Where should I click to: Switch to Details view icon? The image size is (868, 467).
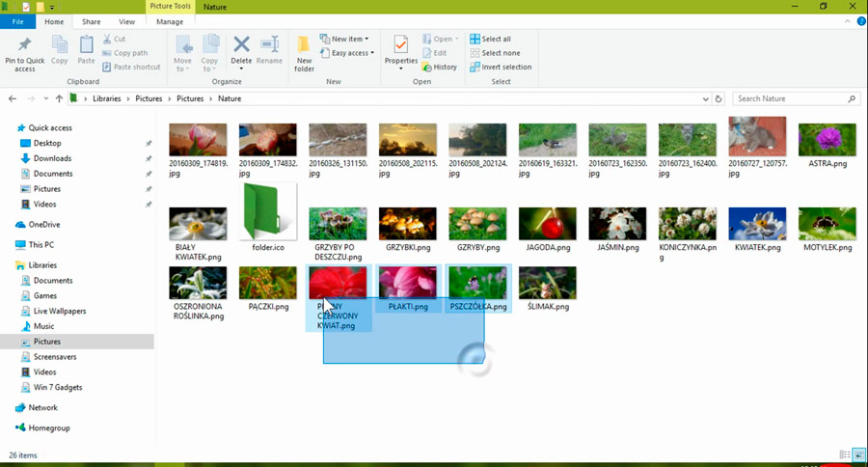click(845, 454)
